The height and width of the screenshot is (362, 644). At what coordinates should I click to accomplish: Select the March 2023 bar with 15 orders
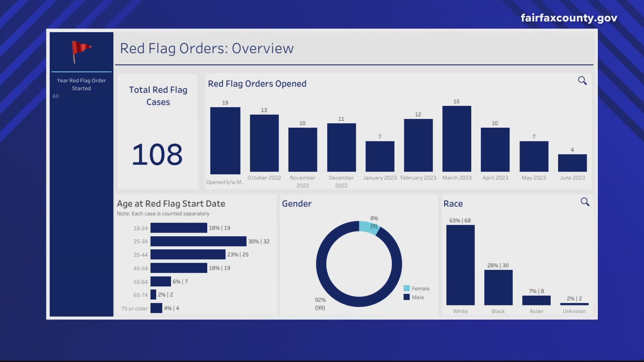[x=457, y=139]
